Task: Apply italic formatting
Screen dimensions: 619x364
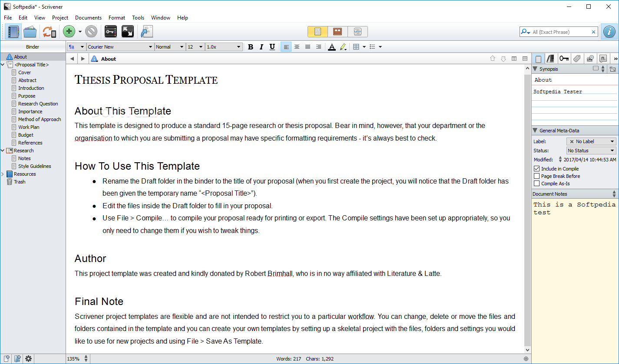Action: point(262,47)
